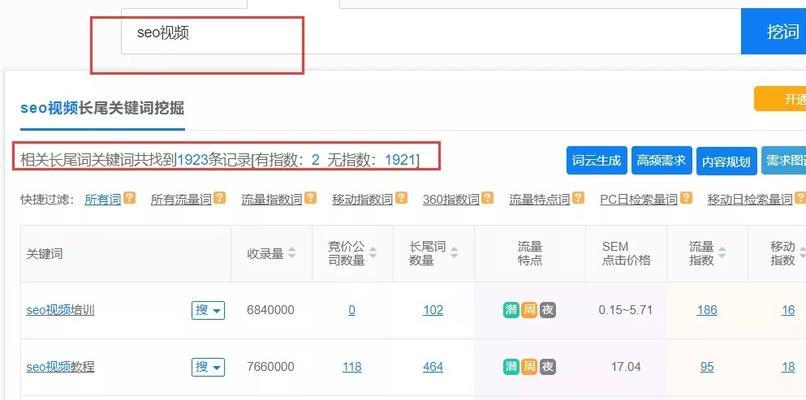Image resolution: width=806 pixels, height=400 pixels.
Task: Click the 夜 tag in seo视频教程 row
Action: 548,367
